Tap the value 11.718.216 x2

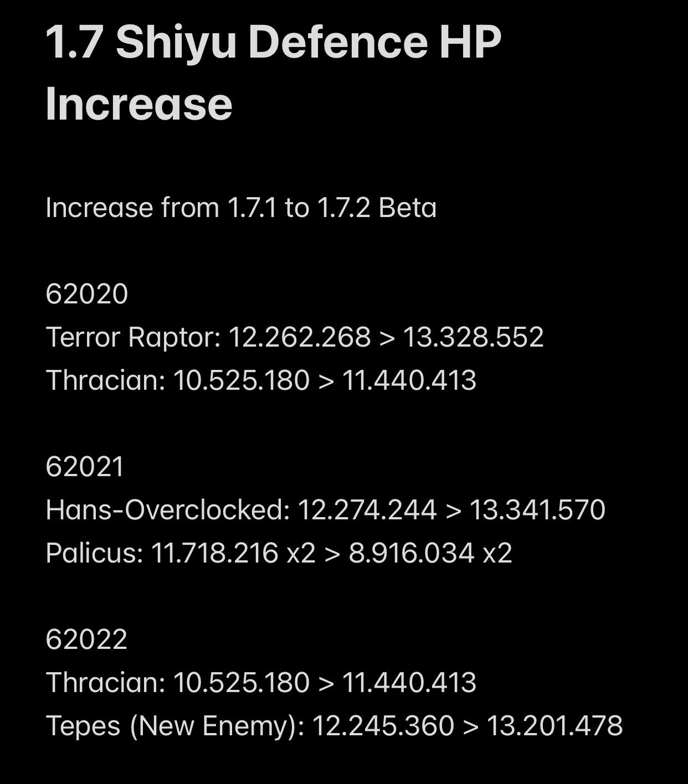(x=233, y=553)
